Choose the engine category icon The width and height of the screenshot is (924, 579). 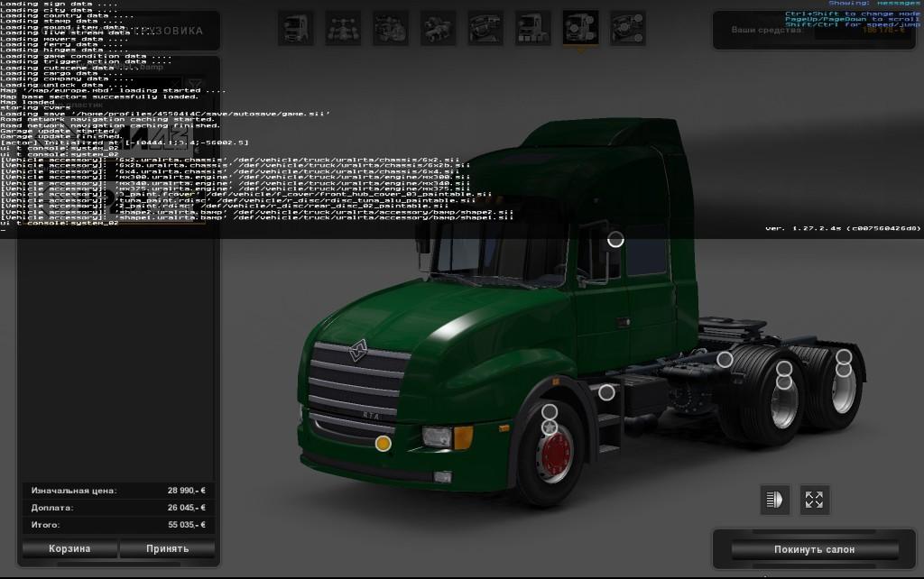point(391,28)
